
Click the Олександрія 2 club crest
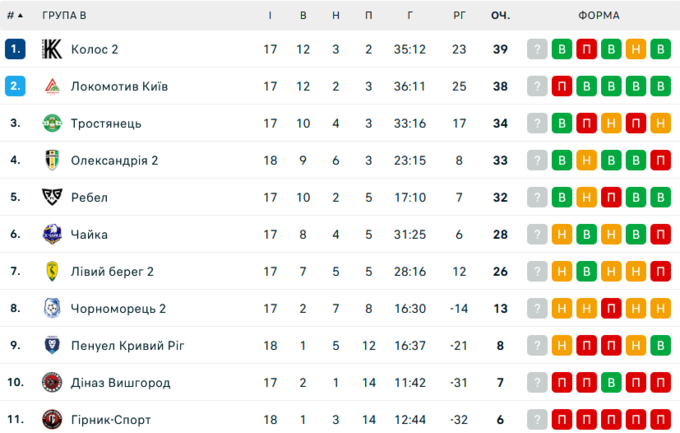52,160
